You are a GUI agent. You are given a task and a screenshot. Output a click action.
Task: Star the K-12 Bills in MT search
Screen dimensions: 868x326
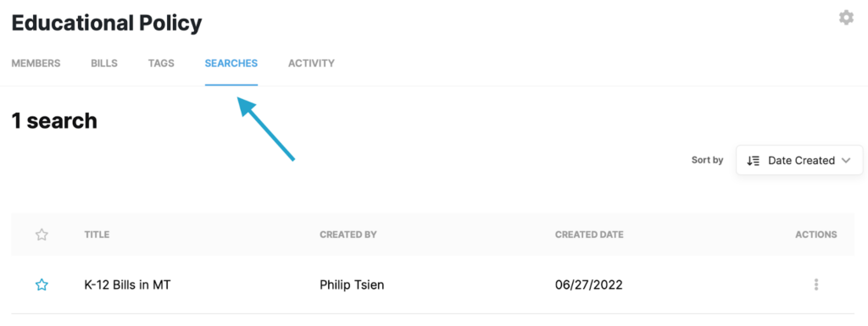pyautogui.click(x=42, y=285)
